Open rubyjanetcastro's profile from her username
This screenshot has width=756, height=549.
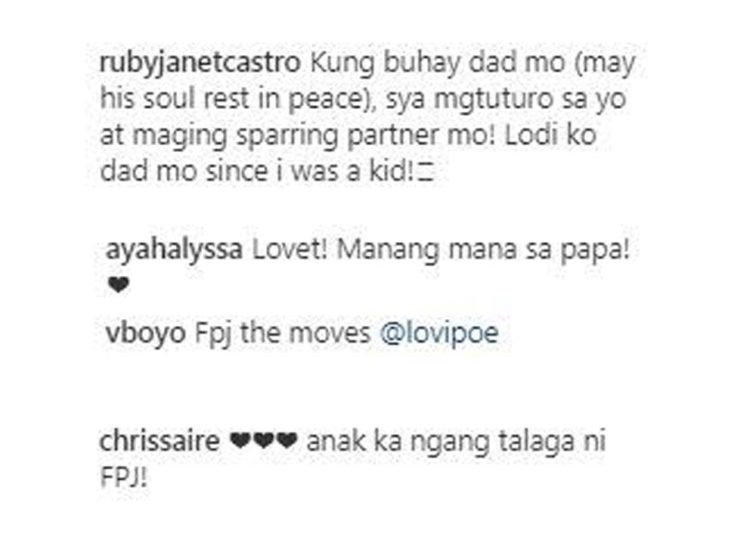tap(200, 64)
